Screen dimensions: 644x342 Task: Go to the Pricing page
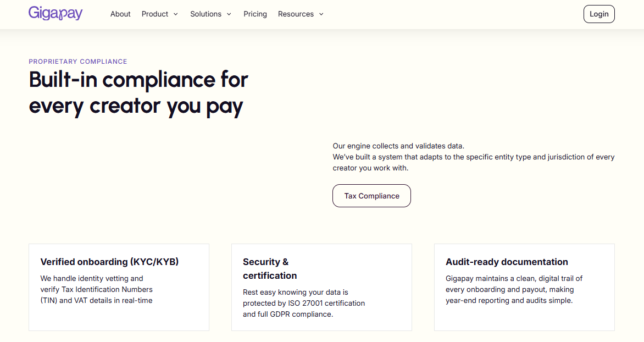pos(255,14)
